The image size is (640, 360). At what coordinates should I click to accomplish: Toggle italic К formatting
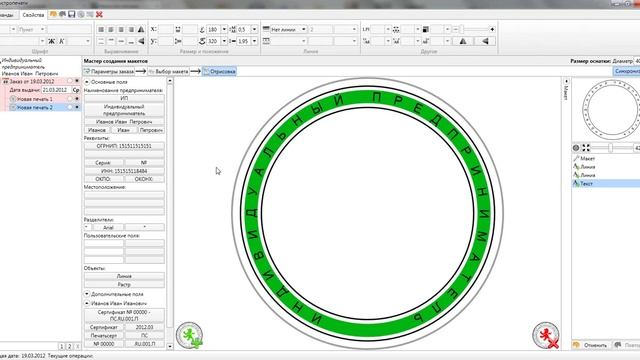click(x=62, y=41)
